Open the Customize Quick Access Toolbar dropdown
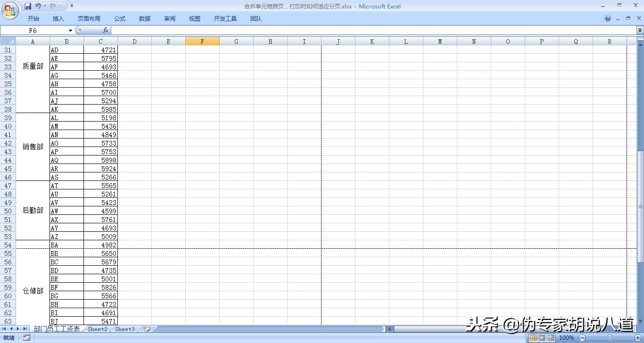The image size is (644, 343). pos(72,6)
